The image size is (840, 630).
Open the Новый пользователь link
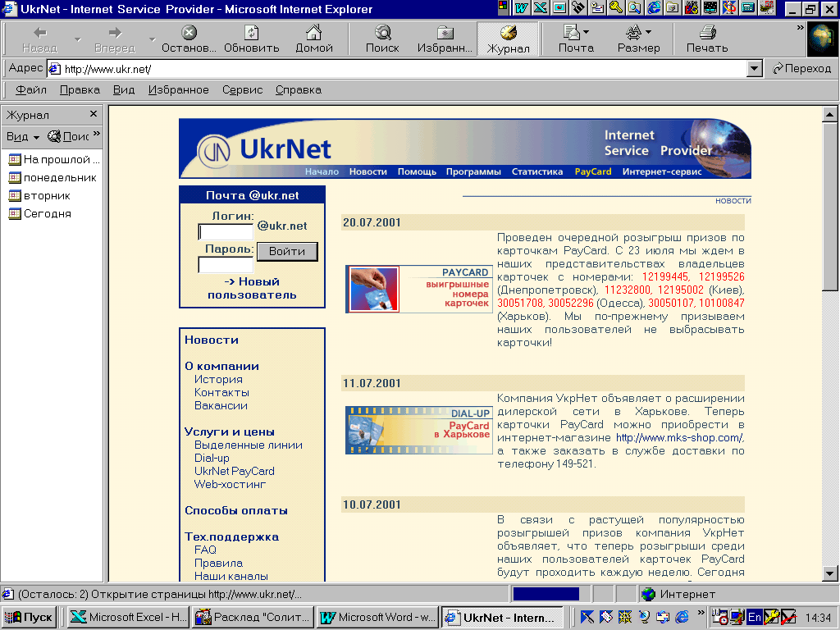(x=252, y=288)
